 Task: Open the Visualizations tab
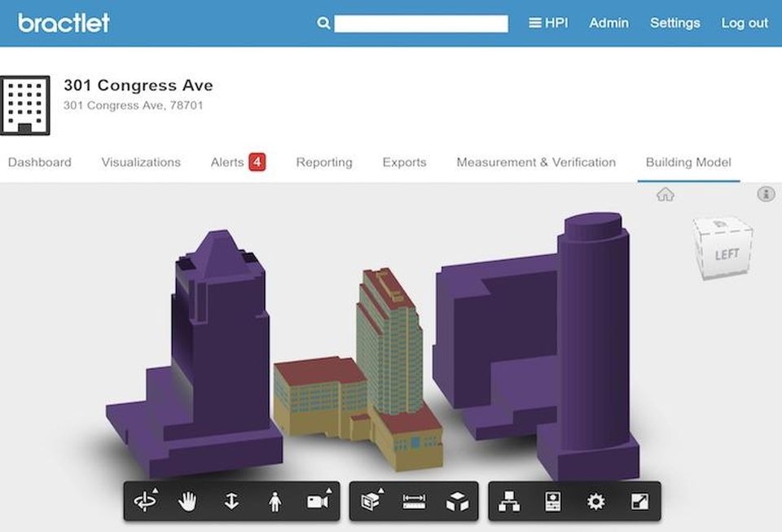[141, 162]
